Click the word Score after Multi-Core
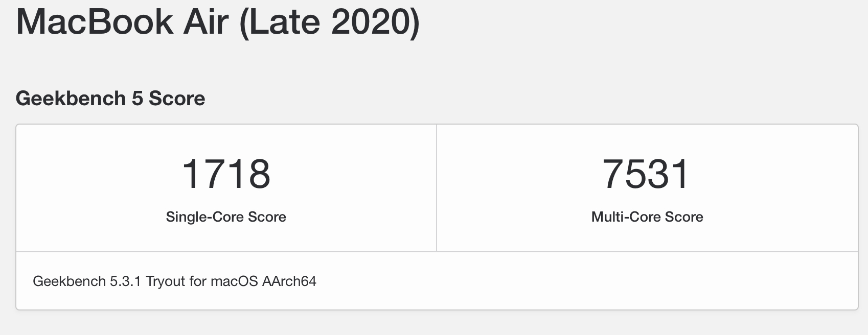 [x=684, y=217]
